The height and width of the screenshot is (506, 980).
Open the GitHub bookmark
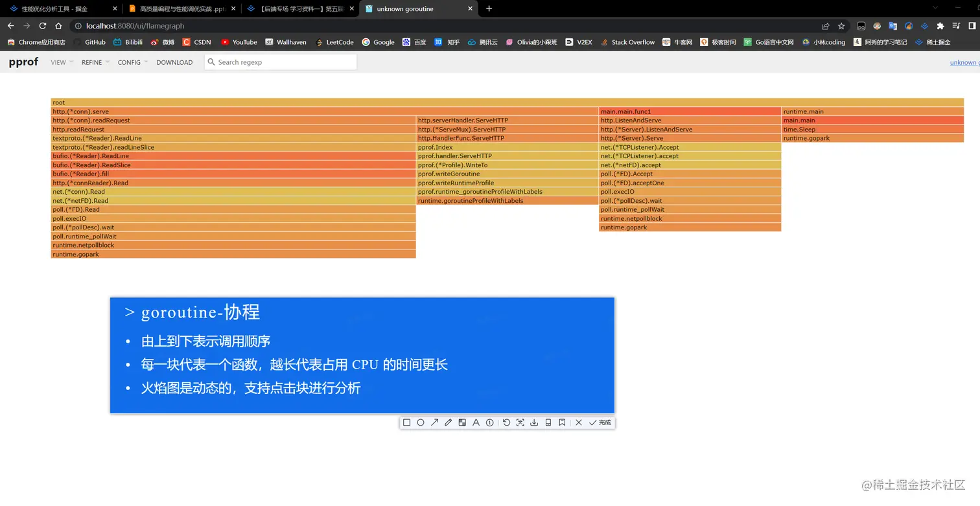click(x=89, y=42)
